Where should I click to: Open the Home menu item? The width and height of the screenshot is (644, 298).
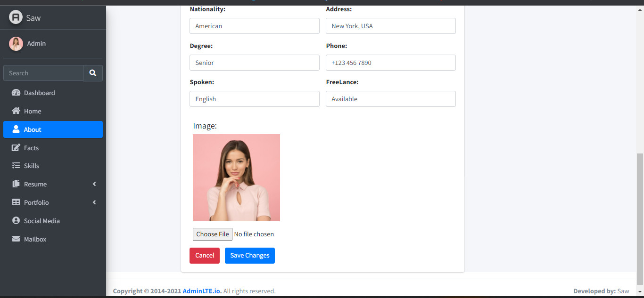[53, 111]
